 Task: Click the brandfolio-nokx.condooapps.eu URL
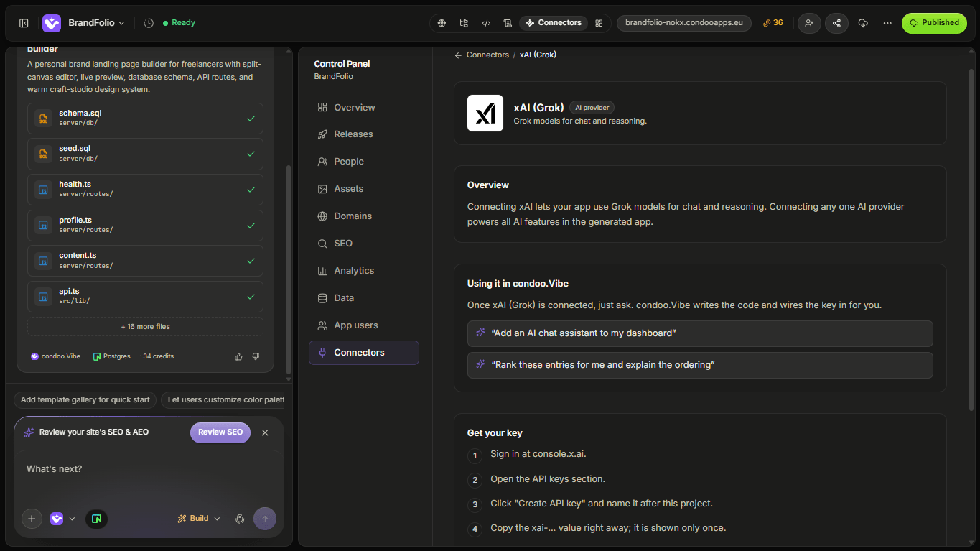click(x=684, y=23)
